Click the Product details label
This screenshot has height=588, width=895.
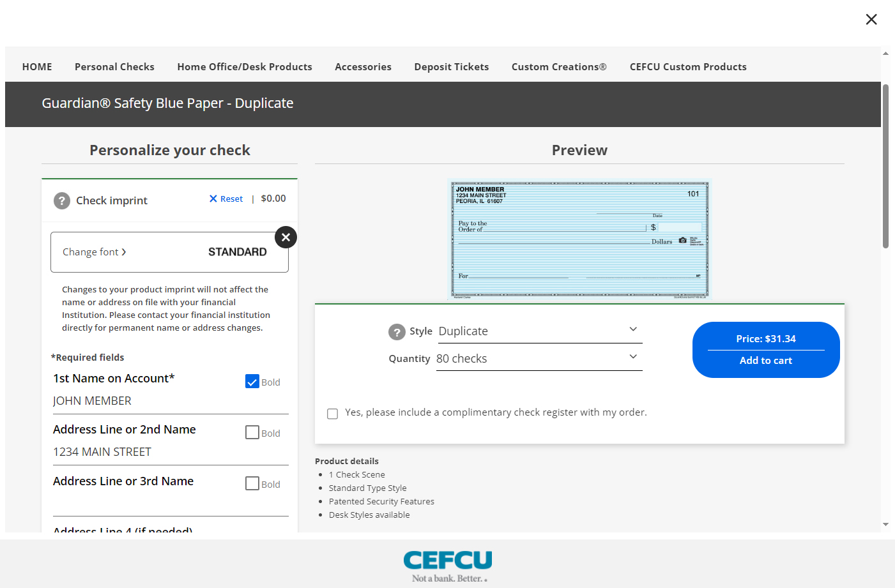pyautogui.click(x=347, y=461)
